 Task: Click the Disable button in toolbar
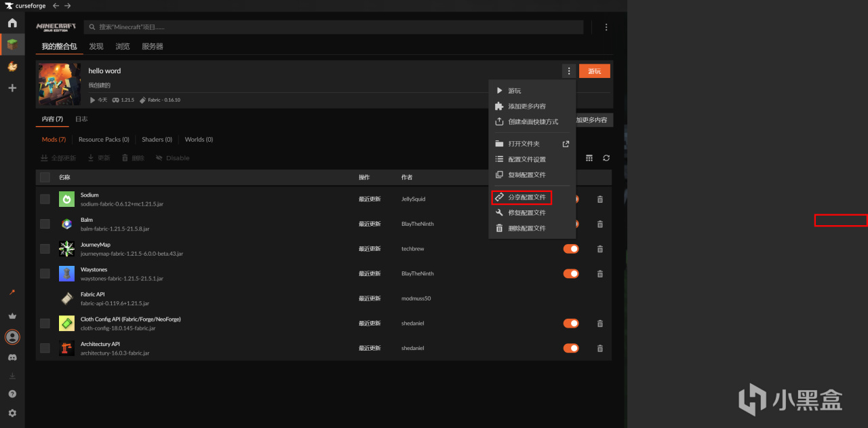[172, 158]
